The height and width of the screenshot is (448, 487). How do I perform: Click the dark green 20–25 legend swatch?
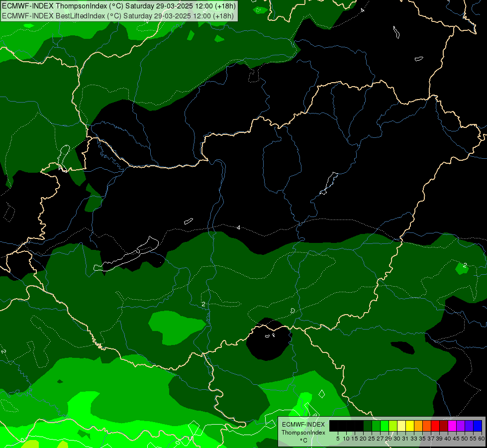point(368,426)
